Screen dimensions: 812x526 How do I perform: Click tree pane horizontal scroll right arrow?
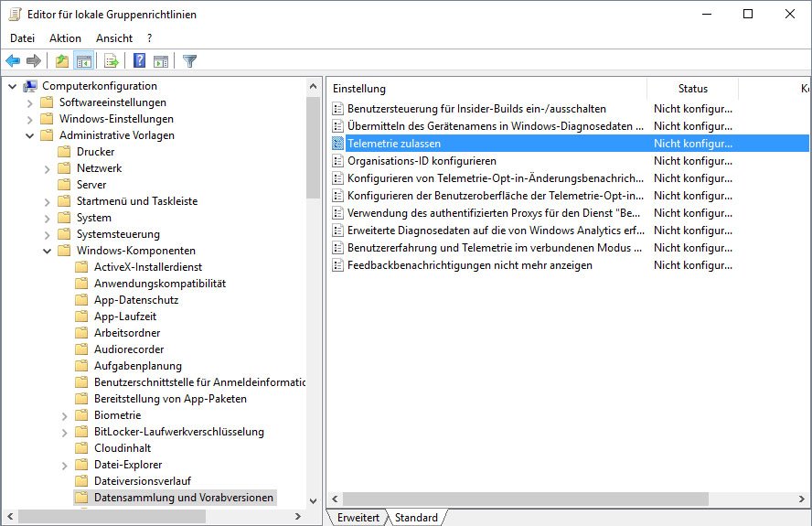[x=298, y=517]
